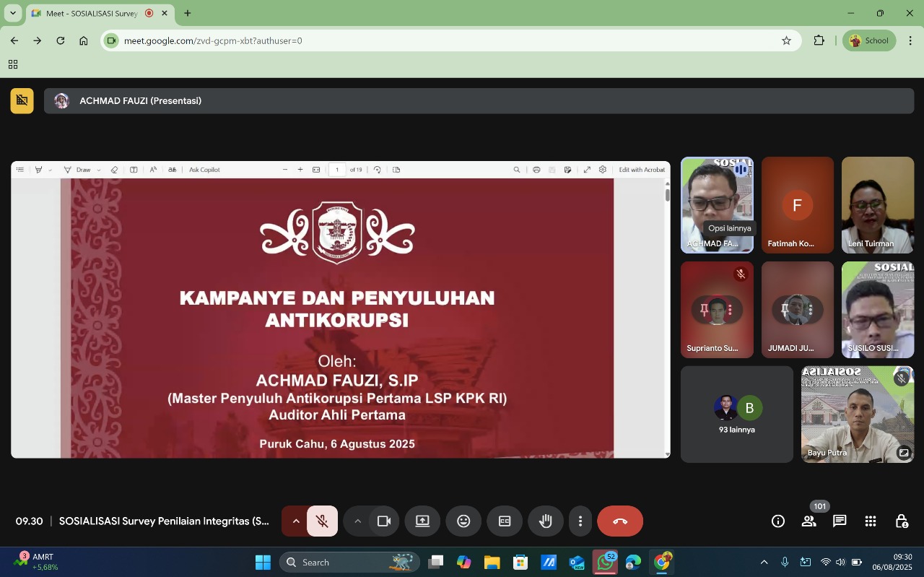
Task: Click the raise hand icon
Action: 546,521
